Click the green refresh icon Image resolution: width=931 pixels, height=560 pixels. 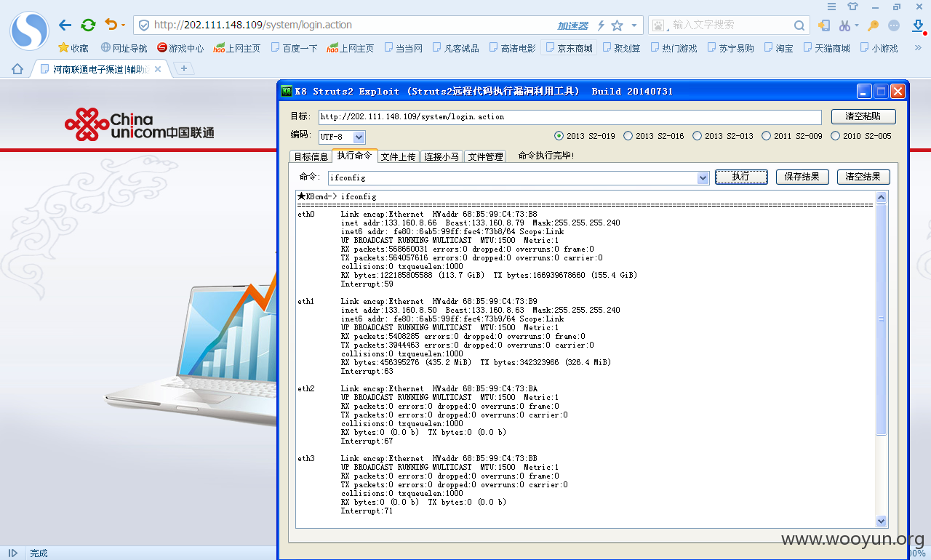point(88,25)
